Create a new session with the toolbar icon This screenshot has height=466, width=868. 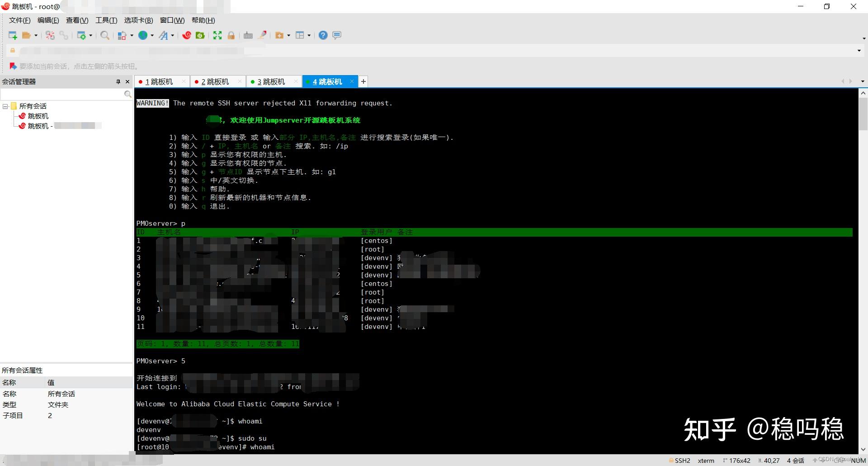(x=13, y=35)
